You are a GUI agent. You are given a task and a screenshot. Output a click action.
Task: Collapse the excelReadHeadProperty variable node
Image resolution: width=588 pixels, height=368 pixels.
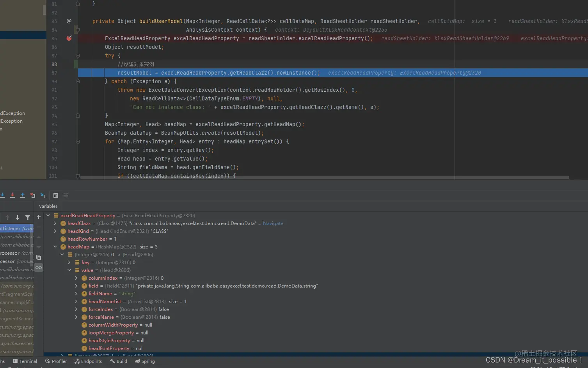[48, 216]
